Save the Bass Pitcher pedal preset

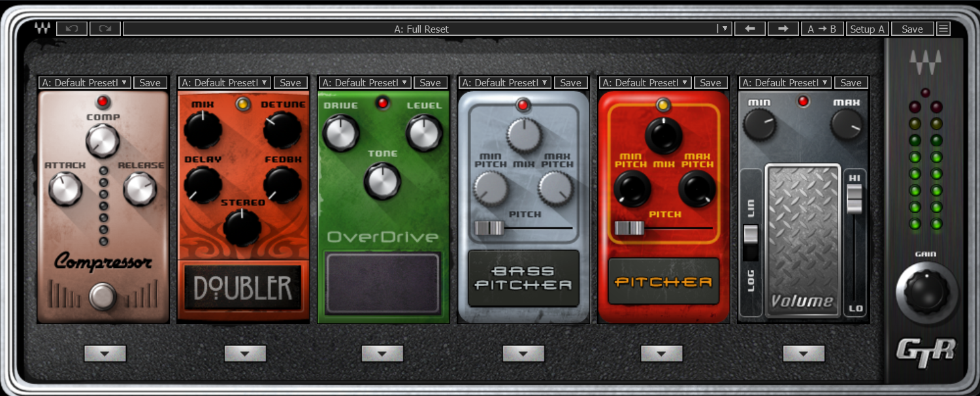tap(571, 82)
